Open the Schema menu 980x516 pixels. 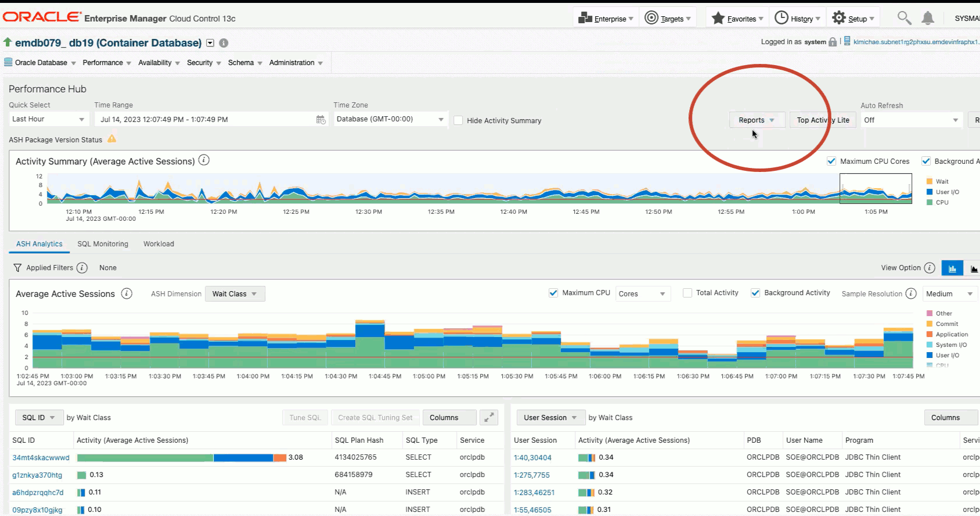245,63
